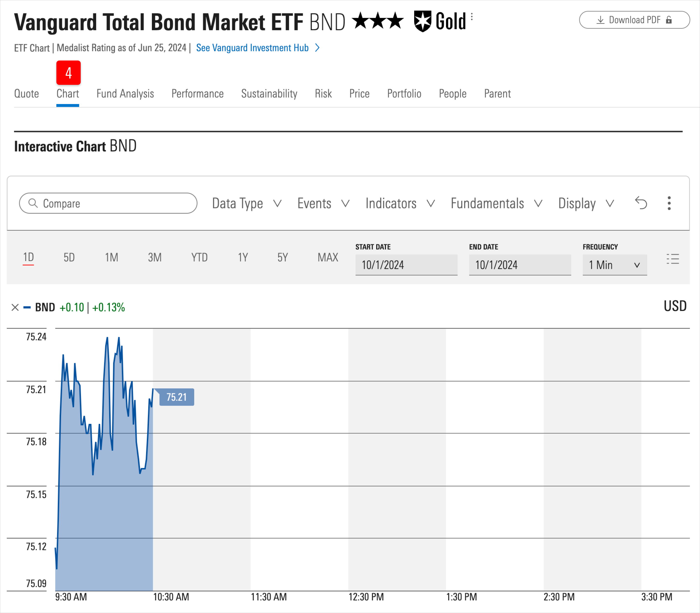700x613 pixels.
Task: Open the Price tab
Action: click(x=359, y=93)
